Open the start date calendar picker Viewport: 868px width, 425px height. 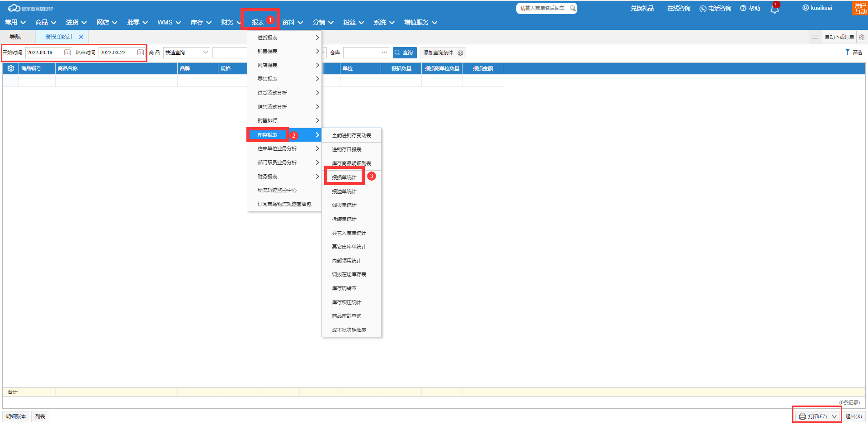[67, 53]
